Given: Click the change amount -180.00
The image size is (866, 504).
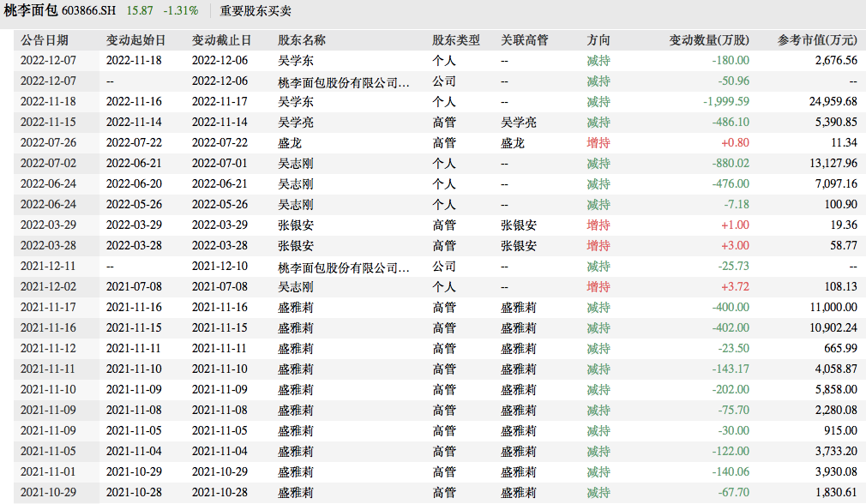Looking at the screenshot, I should click(731, 61).
